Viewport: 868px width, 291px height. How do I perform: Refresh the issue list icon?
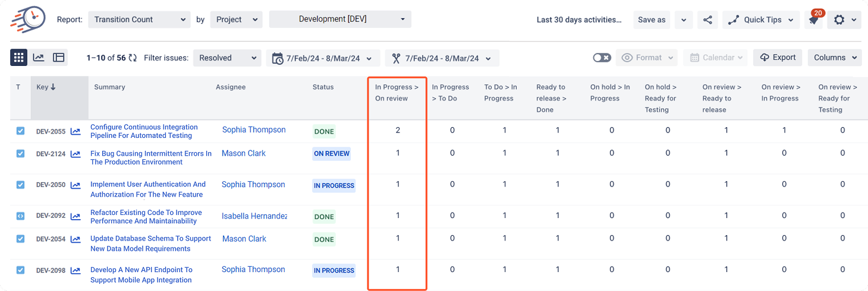coord(133,58)
